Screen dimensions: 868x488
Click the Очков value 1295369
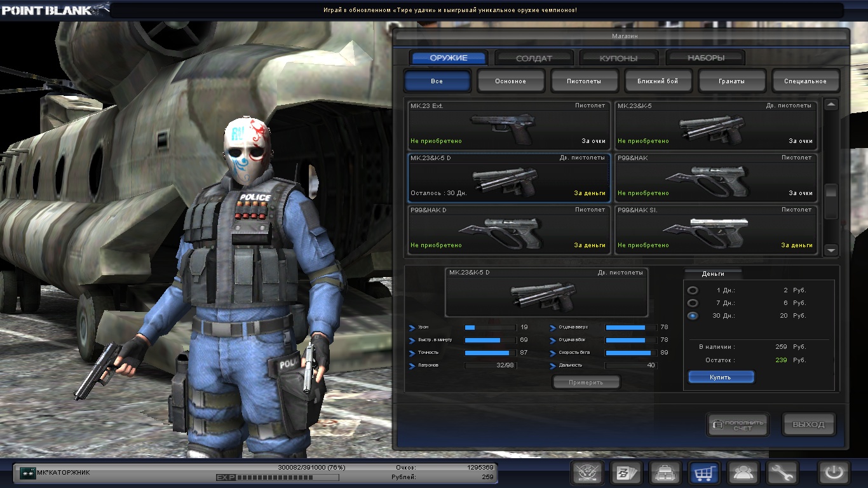point(480,467)
